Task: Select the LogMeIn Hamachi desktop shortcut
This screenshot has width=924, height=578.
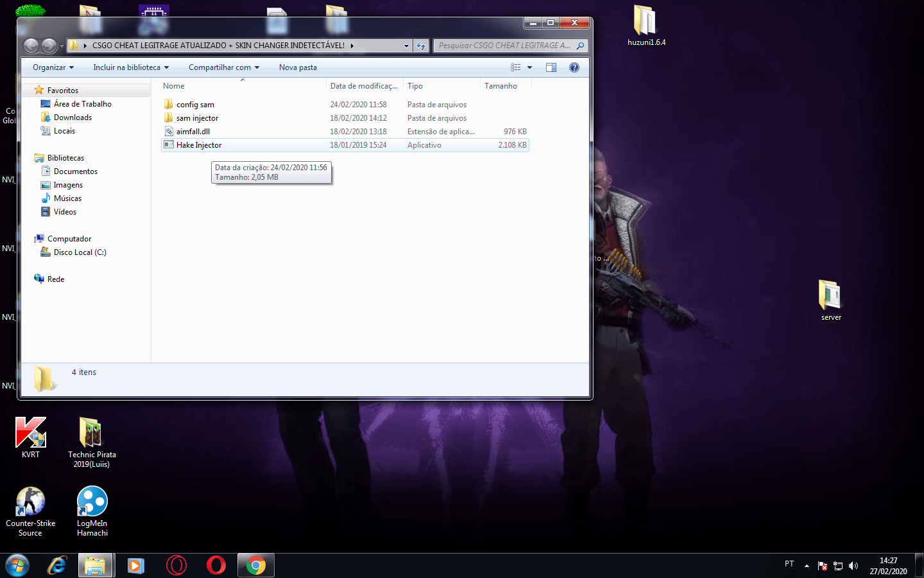Action: pos(92,512)
